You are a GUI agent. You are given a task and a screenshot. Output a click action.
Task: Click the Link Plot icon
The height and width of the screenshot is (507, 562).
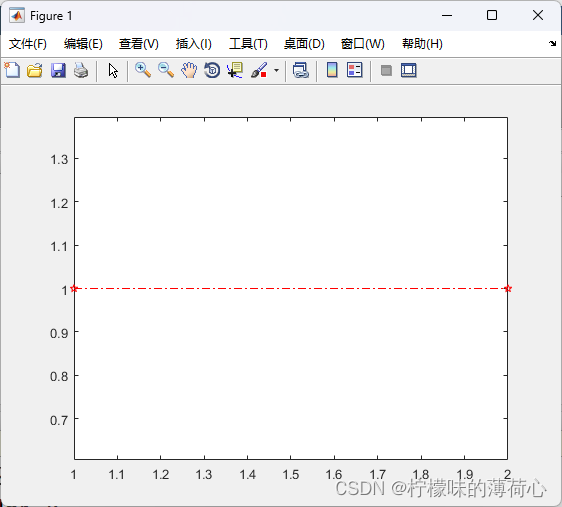pyautogui.click(x=301, y=70)
